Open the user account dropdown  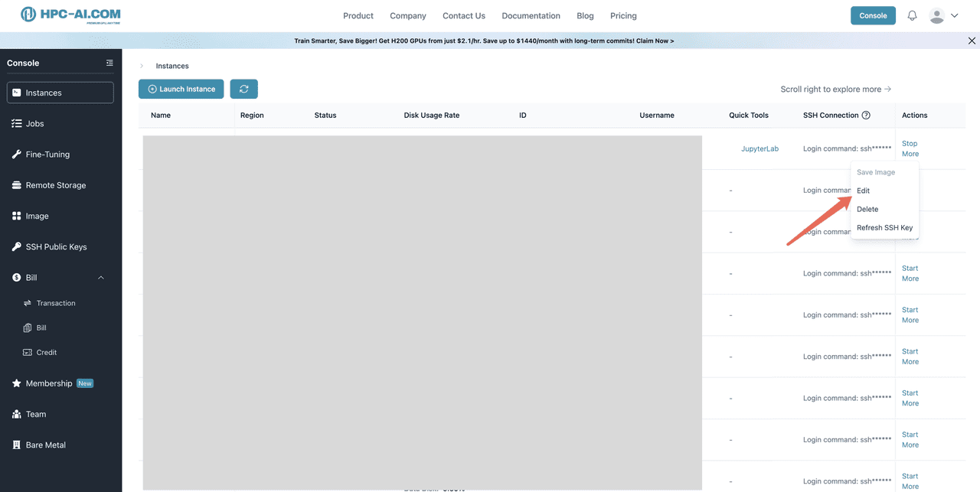tap(943, 15)
